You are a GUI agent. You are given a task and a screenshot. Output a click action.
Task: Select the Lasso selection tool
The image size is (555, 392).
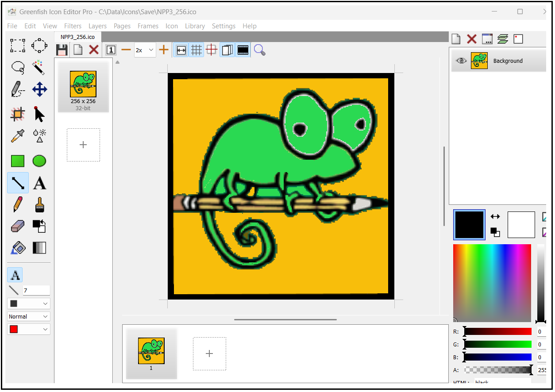pos(18,68)
